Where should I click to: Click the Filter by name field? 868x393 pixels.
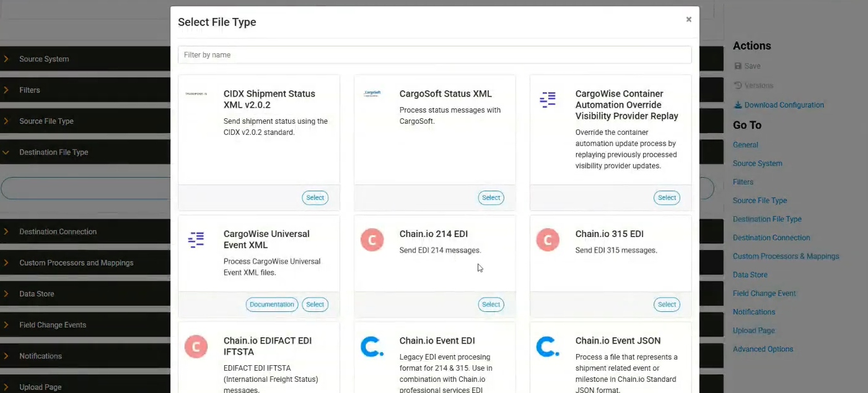(x=434, y=54)
